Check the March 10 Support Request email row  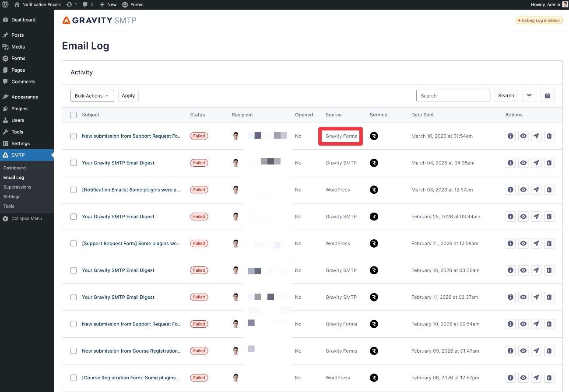(x=74, y=136)
